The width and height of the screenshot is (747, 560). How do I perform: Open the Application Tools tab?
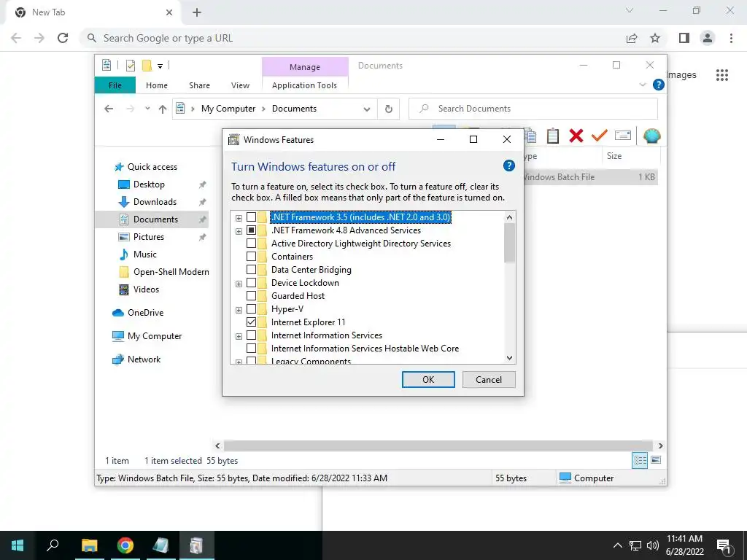point(304,85)
